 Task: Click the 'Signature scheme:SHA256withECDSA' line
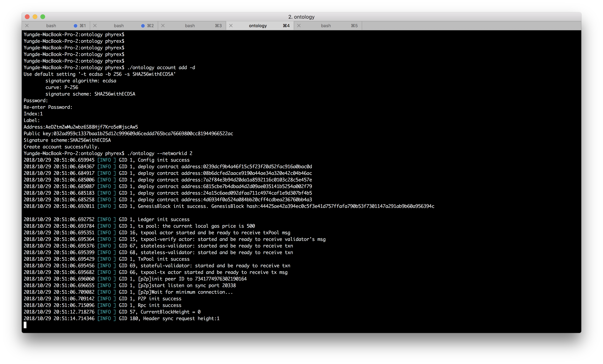[67, 140]
